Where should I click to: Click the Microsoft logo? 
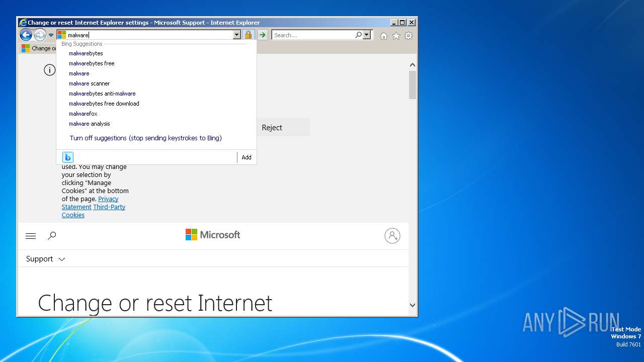pos(213,235)
